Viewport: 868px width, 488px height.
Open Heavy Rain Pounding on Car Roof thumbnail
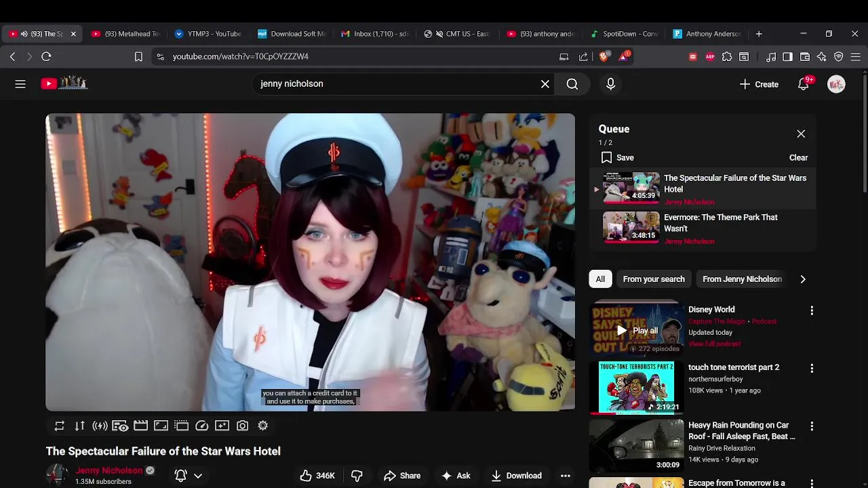pyautogui.click(x=636, y=445)
